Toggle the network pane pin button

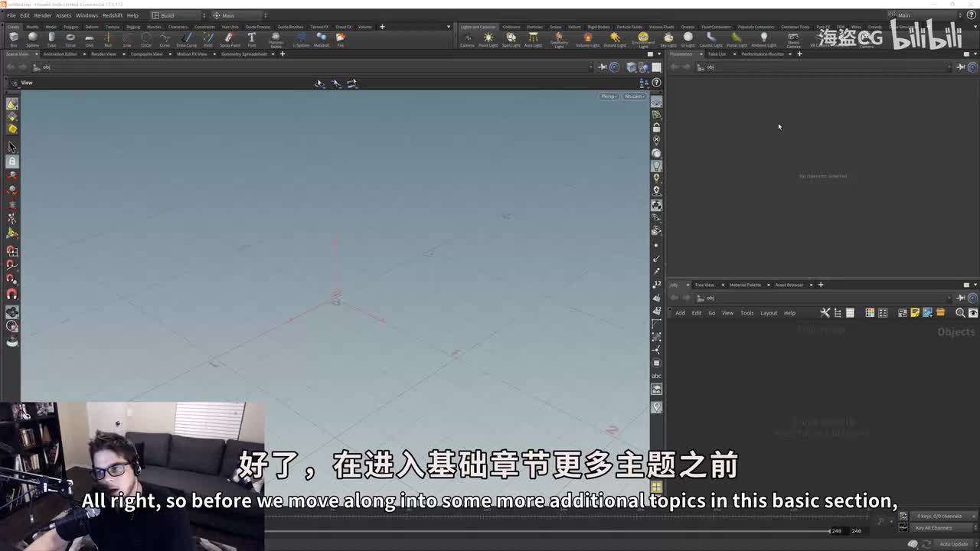[x=961, y=298]
